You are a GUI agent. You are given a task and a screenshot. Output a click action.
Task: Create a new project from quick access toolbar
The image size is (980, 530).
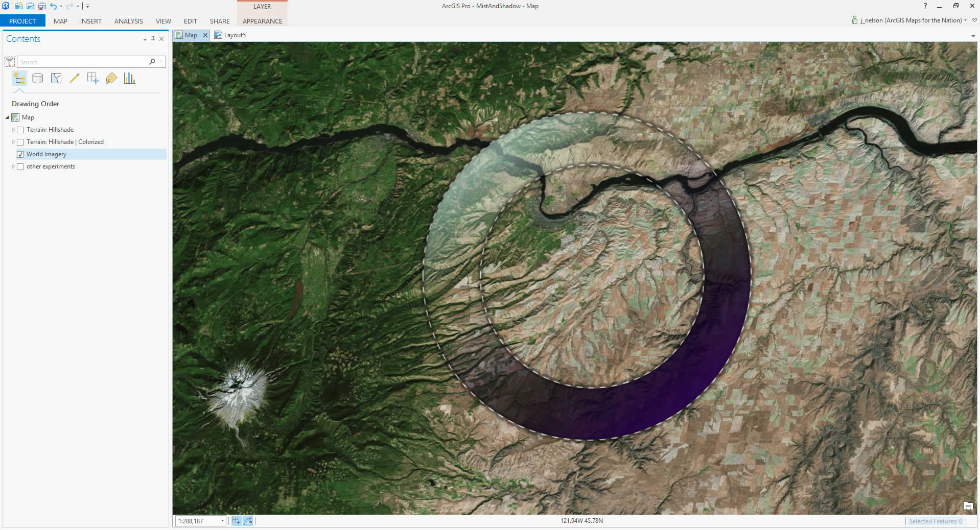point(19,6)
